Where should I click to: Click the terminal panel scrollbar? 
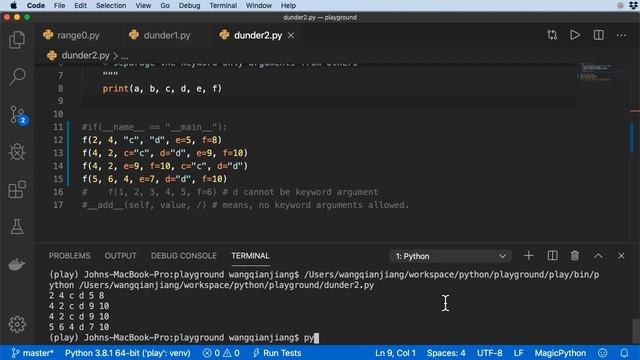point(636,330)
